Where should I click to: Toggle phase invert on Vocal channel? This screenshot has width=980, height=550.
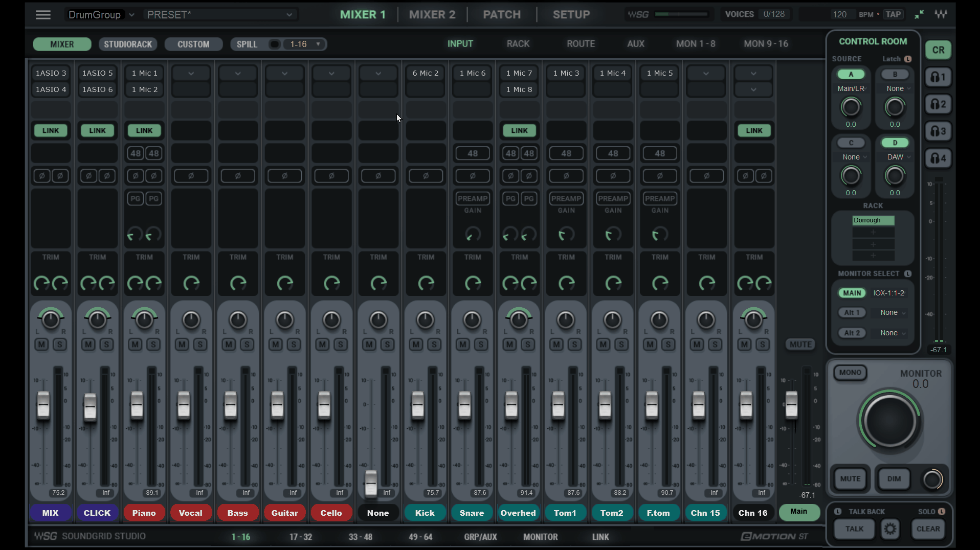tap(191, 176)
